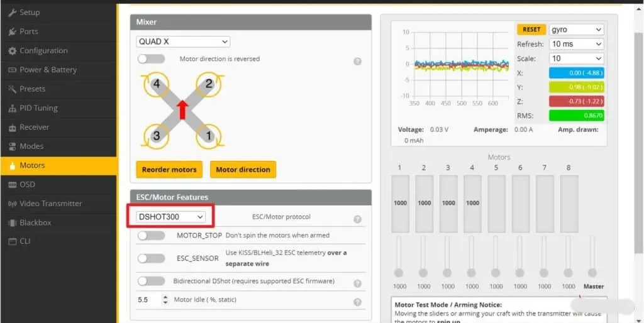Click the Power & Battery icon
The image size is (644, 323).
(x=13, y=70)
